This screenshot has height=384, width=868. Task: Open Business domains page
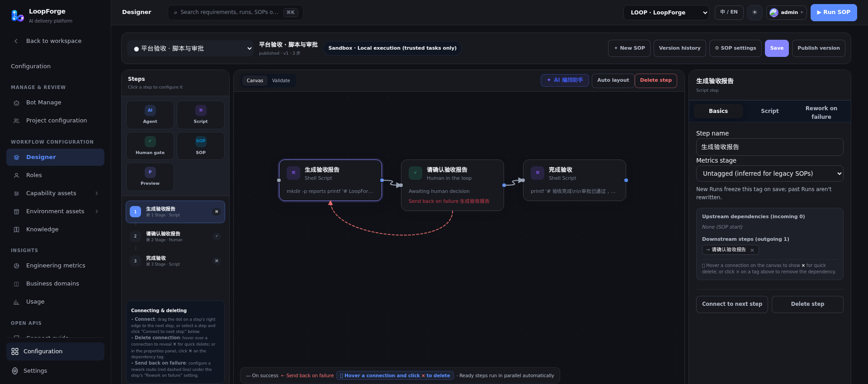click(x=55, y=284)
